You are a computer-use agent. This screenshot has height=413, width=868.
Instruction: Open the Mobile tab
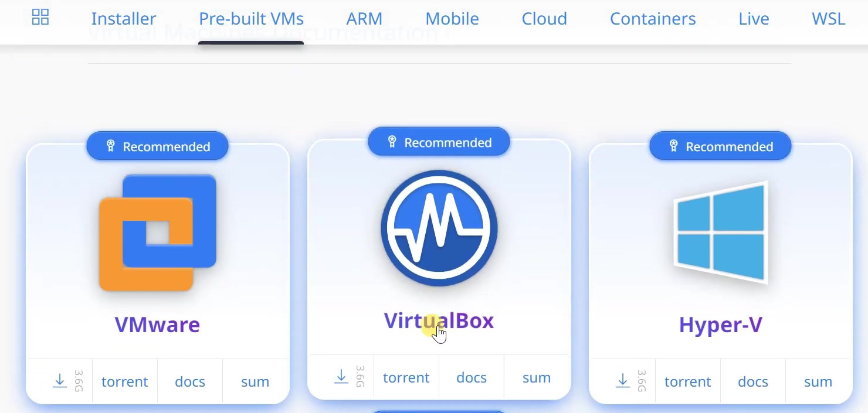pos(452,19)
